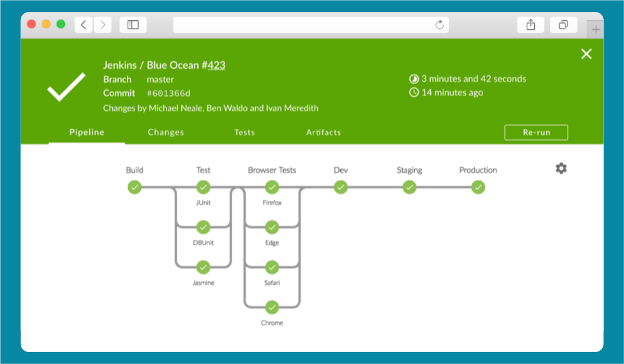624x364 pixels.
Task: Click the Jasmine label text
Action: click(x=203, y=283)
